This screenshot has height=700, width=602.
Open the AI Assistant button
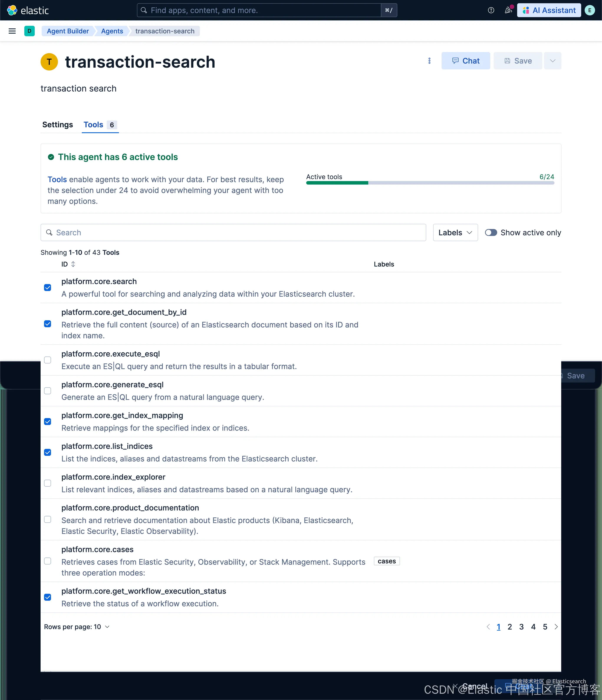(x=549, y=10)
